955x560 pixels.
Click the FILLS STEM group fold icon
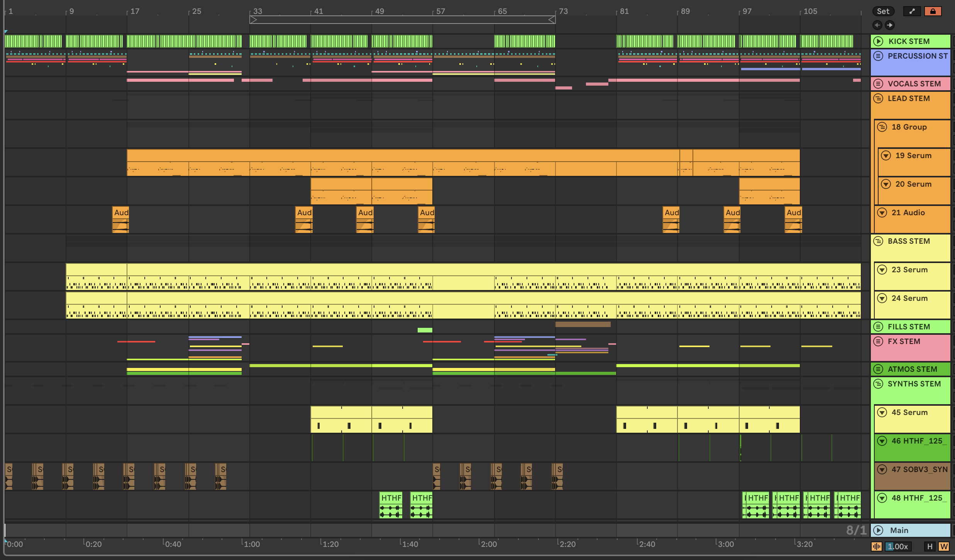879,327
